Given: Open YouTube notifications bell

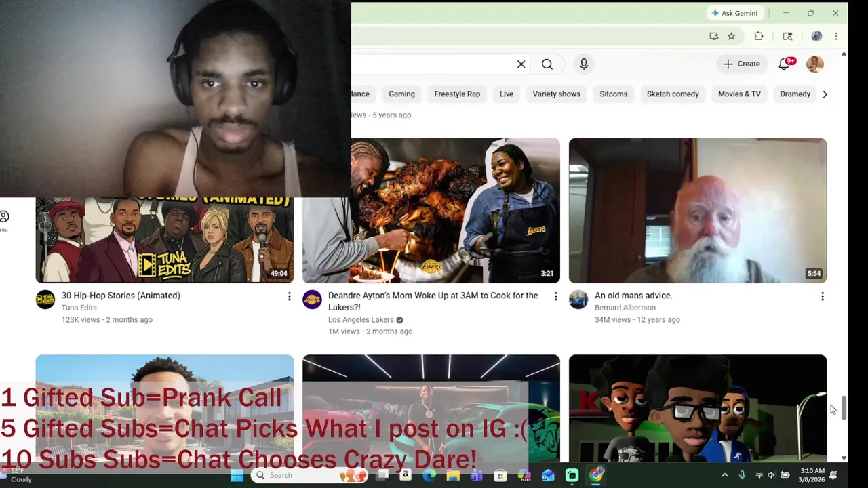Looking at the screenshot, I should [x=785, y=64].
